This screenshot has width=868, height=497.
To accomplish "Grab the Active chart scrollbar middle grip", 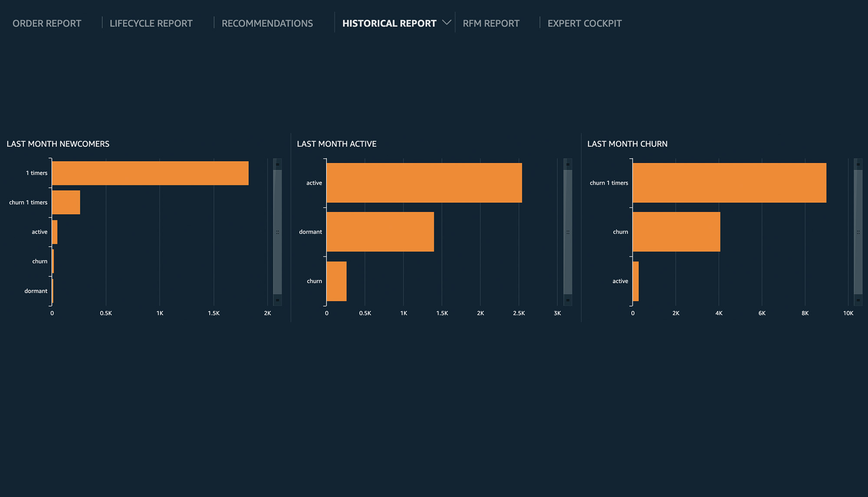I will (x=568, y=232).
